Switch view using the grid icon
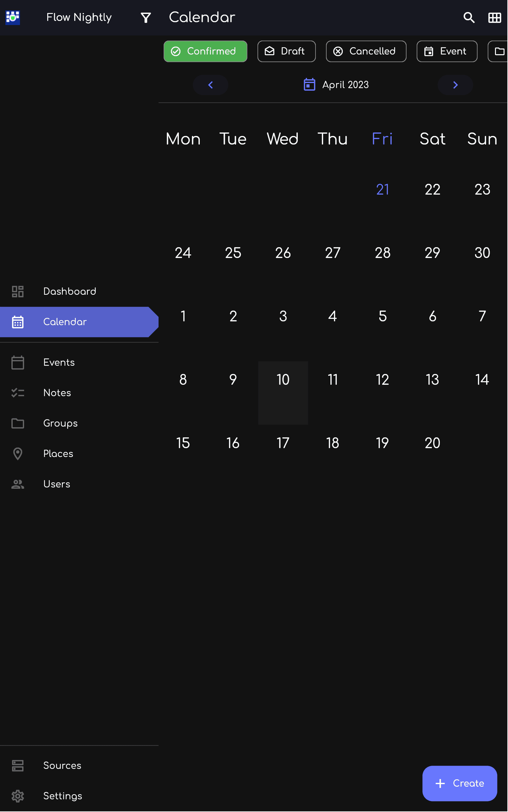508x812 pixels. pyautogui.click(x=494, y=17)
